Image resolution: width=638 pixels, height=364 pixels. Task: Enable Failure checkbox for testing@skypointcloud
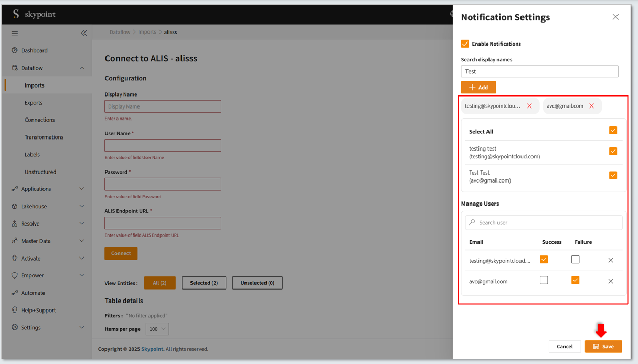pos(576,260)
